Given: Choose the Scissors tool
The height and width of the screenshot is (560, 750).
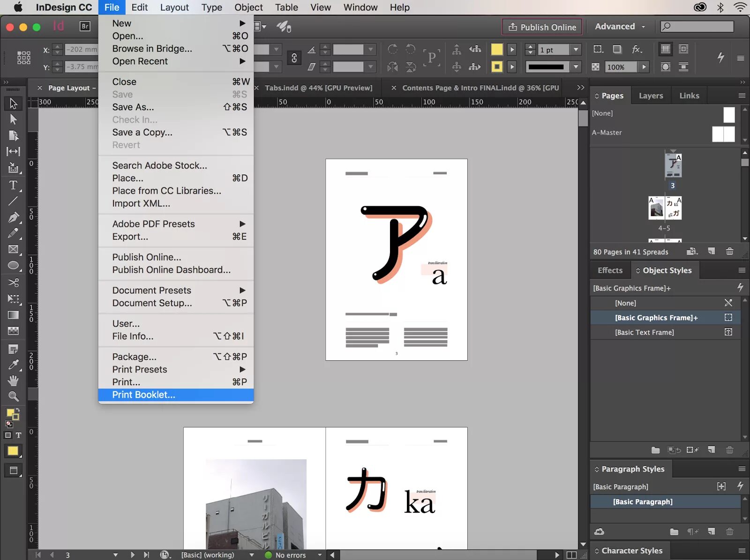Looking at the screenshot, I should click(13, 282).
